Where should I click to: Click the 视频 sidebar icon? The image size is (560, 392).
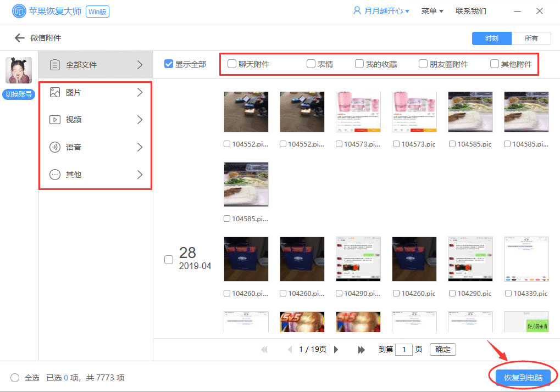point(54,119)
